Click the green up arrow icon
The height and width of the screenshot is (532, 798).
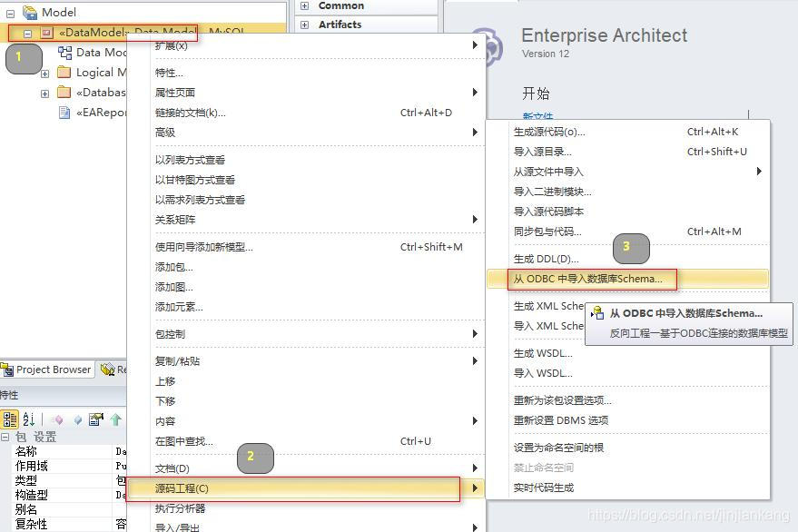click(115, 419)
